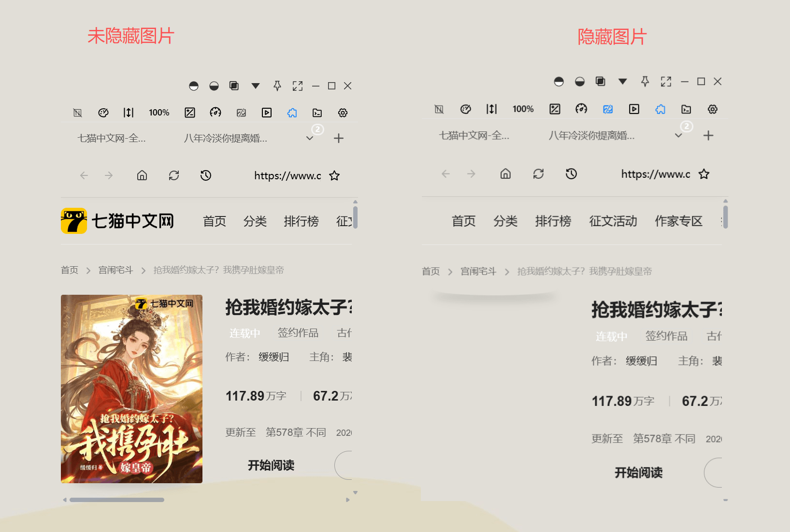This screenshot has width=790, height=532.
Task: Click the book cover thumbnail
Action: click(x=131, y=388)
